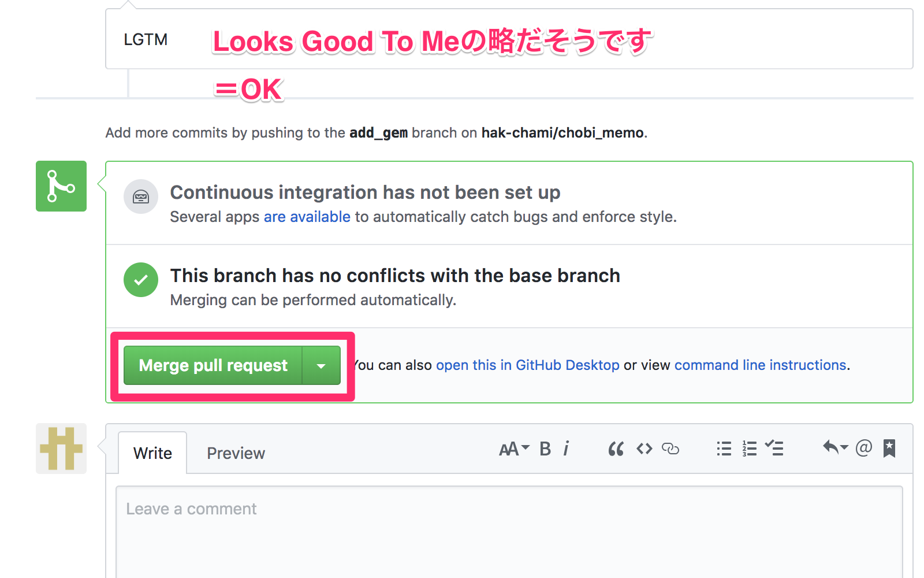Add a numbered list

coord(748,449)
